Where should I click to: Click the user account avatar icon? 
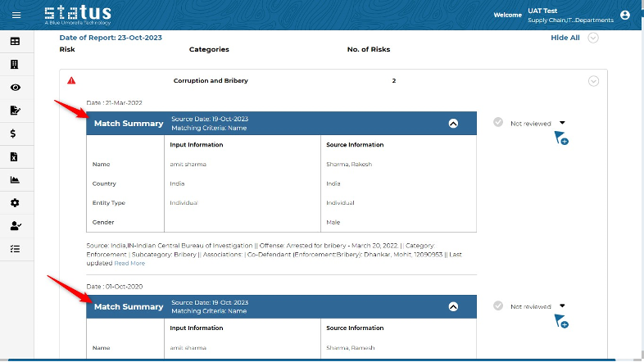tap(625, 15)
